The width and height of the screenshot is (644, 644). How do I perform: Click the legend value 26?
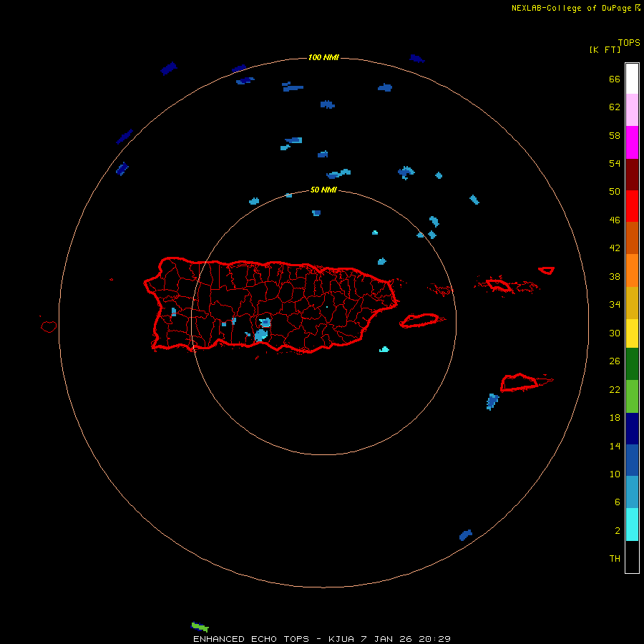tap(615, 361)
